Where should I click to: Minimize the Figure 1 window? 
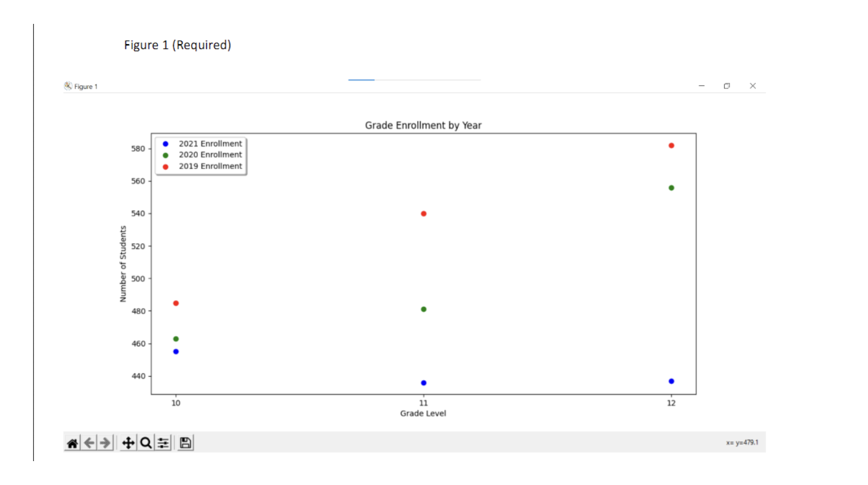702,86
